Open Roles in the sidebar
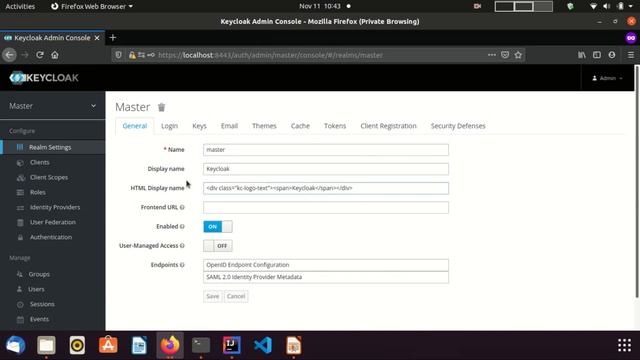640x360 pixels. pos(38,192)
